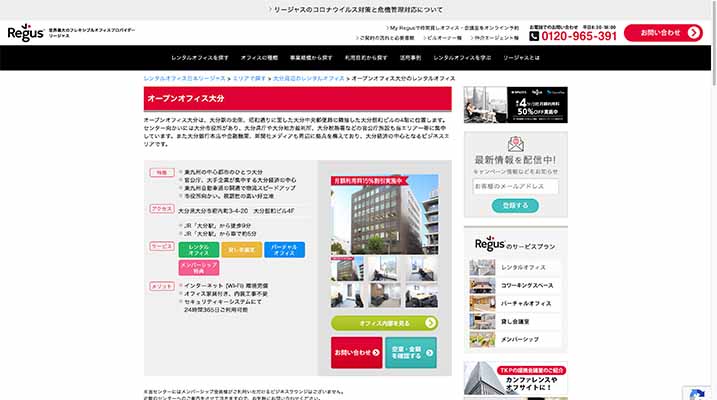Screen dimensions: 717x400
Task: Open オフィスの種類 in the navigation bar
Action: (258, 58)
